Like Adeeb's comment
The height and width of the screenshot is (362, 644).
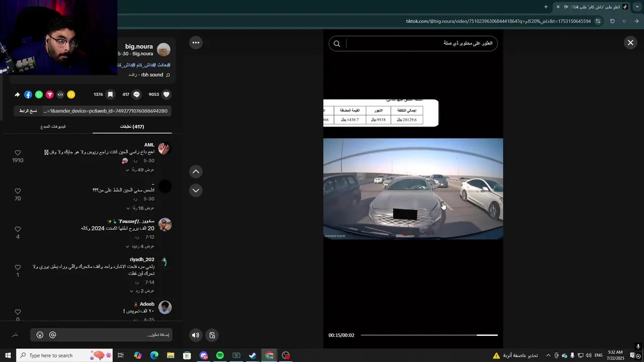18,312
